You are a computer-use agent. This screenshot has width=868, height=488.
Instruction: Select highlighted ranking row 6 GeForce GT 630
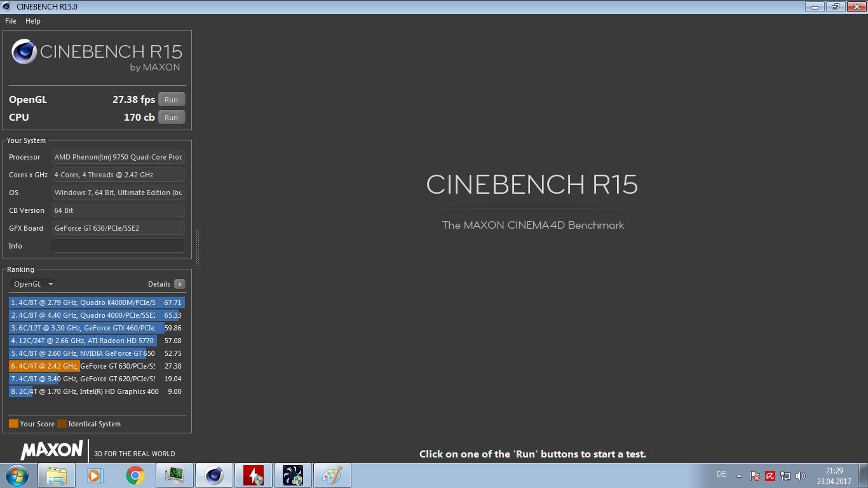click(97, 366)
